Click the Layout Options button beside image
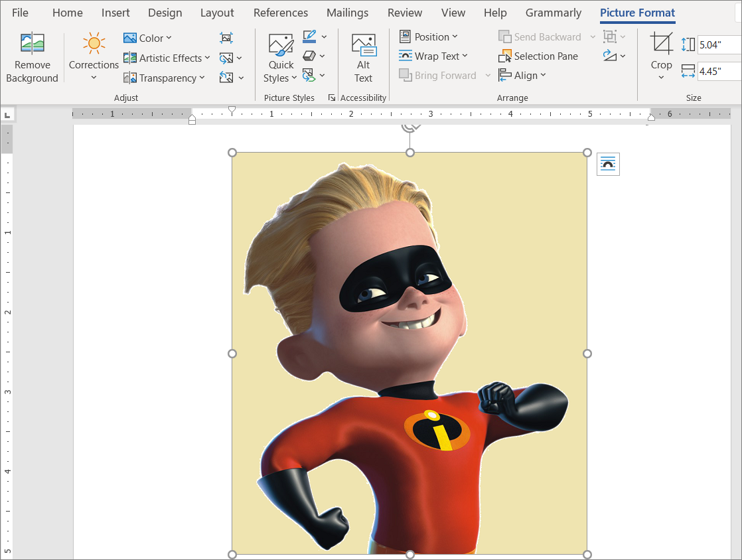742x560 pixels. [608, 164]
